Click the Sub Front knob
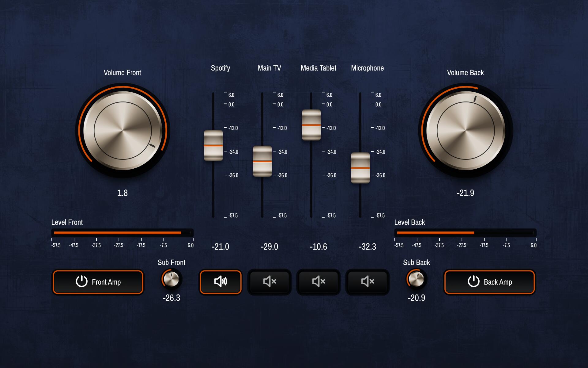The image size is (588, 368). coord(171,279)
